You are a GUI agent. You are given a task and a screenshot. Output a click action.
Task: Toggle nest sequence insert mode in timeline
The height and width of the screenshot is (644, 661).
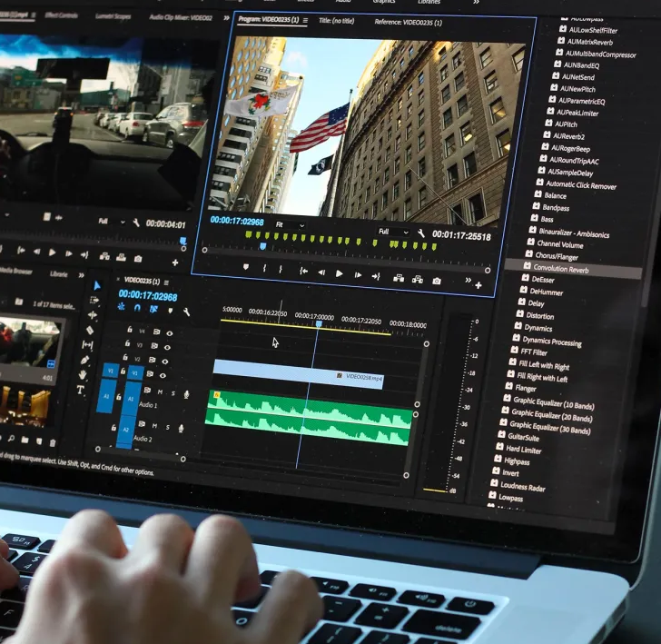(x=122, y=307)
